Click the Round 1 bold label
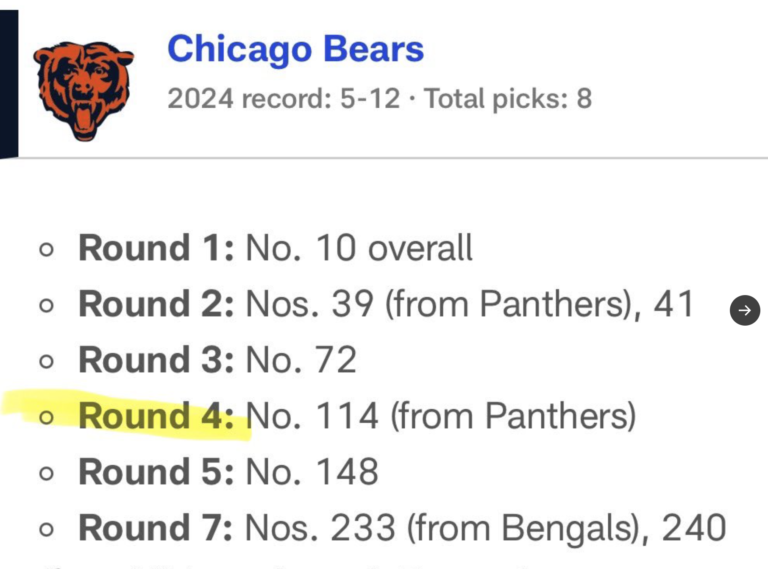768x569 pixels. pos(156,248)
